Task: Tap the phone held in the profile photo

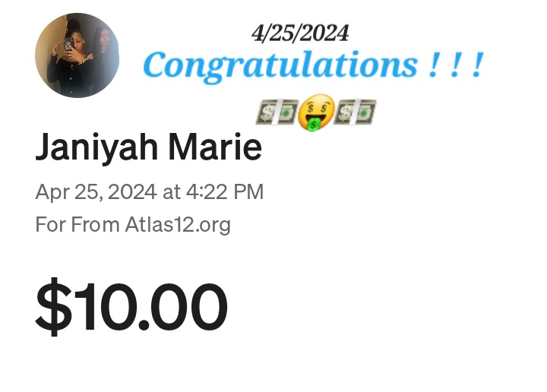Action: point(68,45)
